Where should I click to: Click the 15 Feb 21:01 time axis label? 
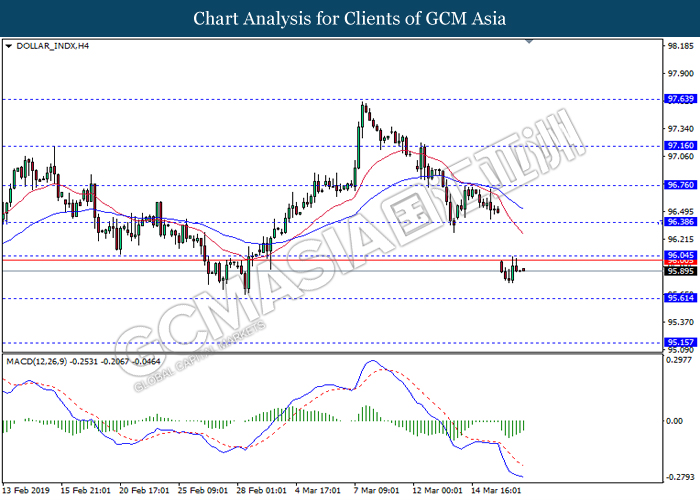[x=85, y=490]
